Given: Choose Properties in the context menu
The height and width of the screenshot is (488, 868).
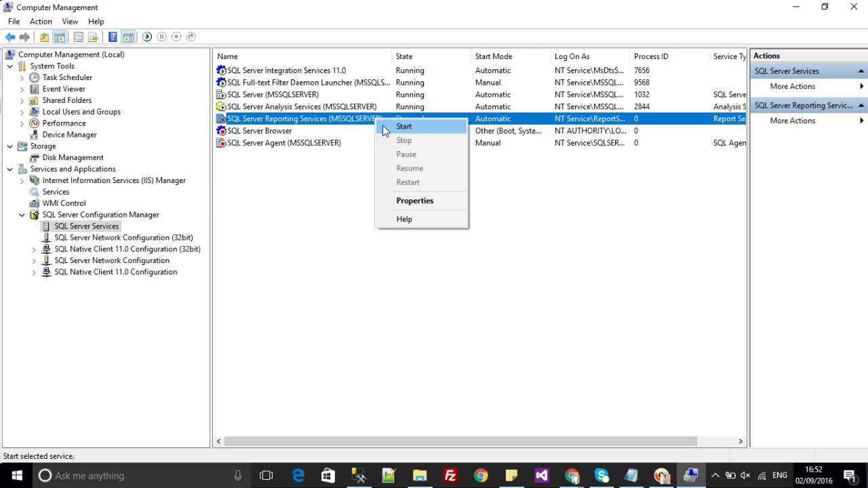Looking at the screenshot, I should click(x=421, y=201).
